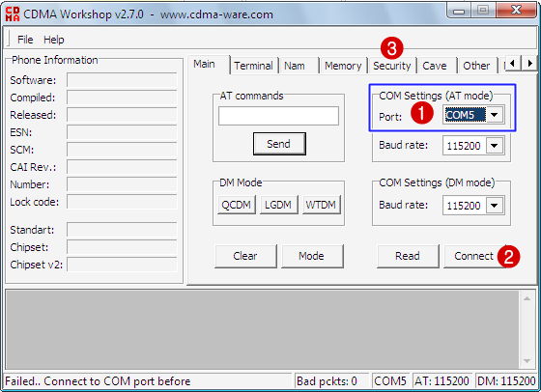This screenshot has width=541, height=392.
Task: Click the Send button
Action: pyautogui.click(x=279, y=144)
